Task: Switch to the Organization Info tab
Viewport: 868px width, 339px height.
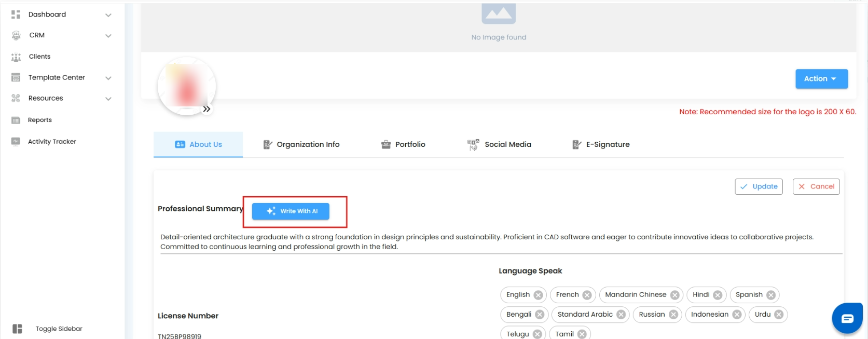Action: [x=301, y=144]
